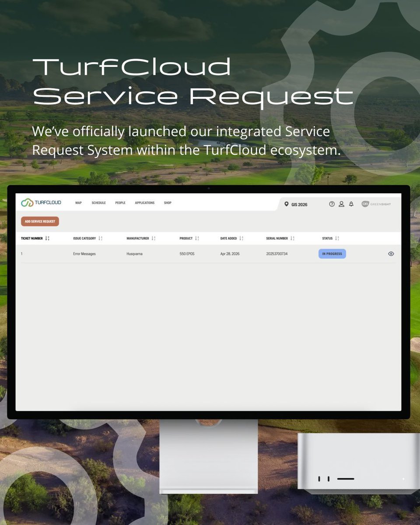This screenshot has width=420, height=525.
Task: Sort by Issue Category arrows
Action: pos(100,238)
